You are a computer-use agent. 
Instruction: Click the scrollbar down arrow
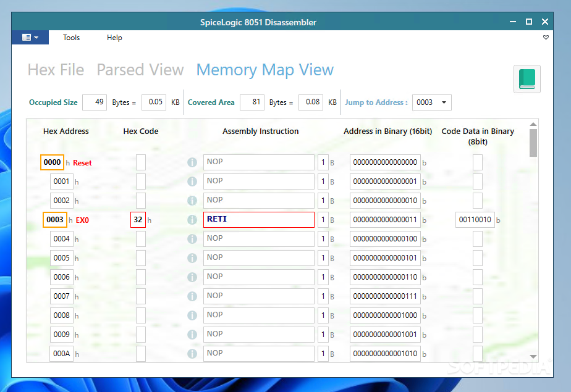(533, 356)
